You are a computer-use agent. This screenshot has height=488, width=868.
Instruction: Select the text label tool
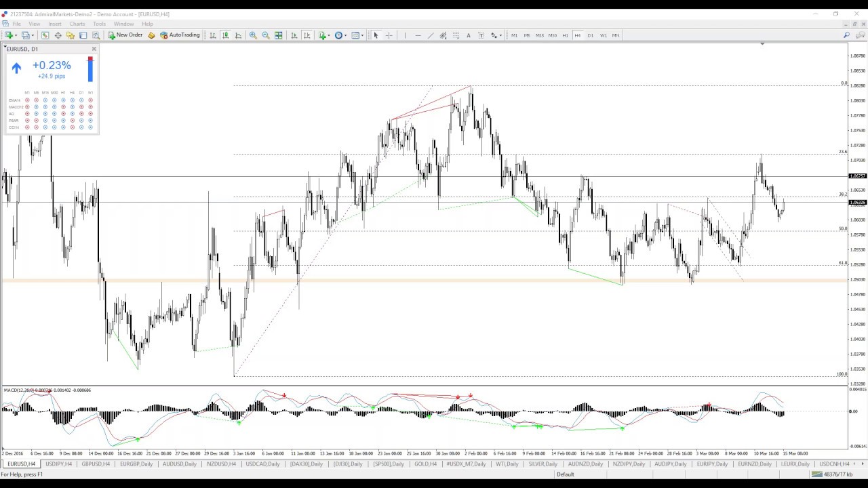[x=481, y=35]
